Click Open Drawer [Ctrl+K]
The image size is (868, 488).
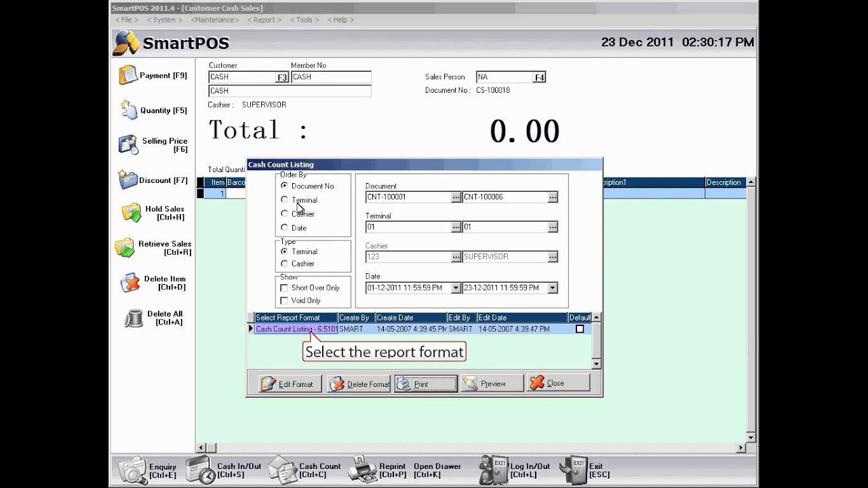(437, 470)
